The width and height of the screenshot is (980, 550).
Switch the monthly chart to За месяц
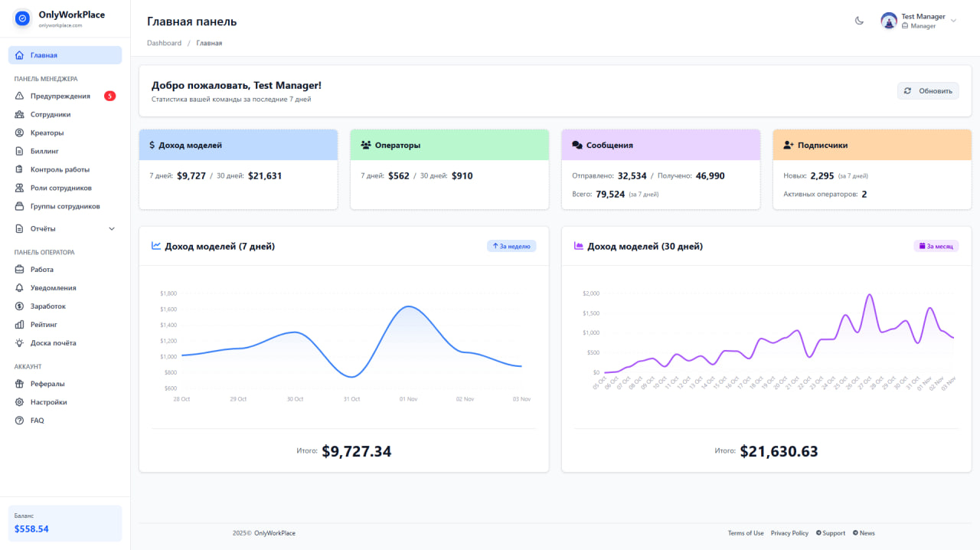point(936,246)
